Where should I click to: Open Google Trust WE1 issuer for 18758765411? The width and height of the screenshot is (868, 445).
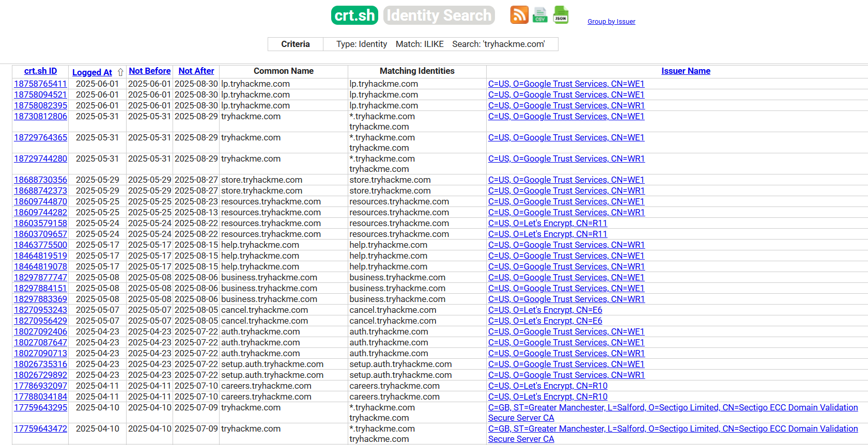pyautogui.click(x=566, y=84)
